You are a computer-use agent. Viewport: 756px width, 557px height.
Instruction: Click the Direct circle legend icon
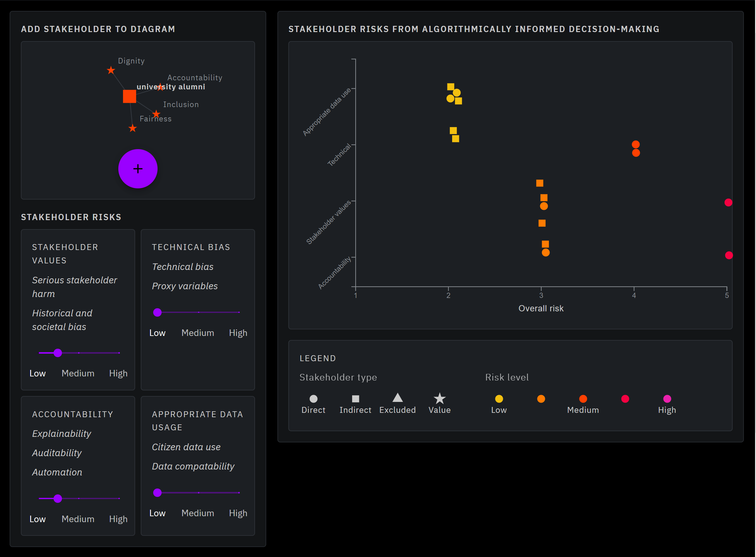click(x=313, y=399)
